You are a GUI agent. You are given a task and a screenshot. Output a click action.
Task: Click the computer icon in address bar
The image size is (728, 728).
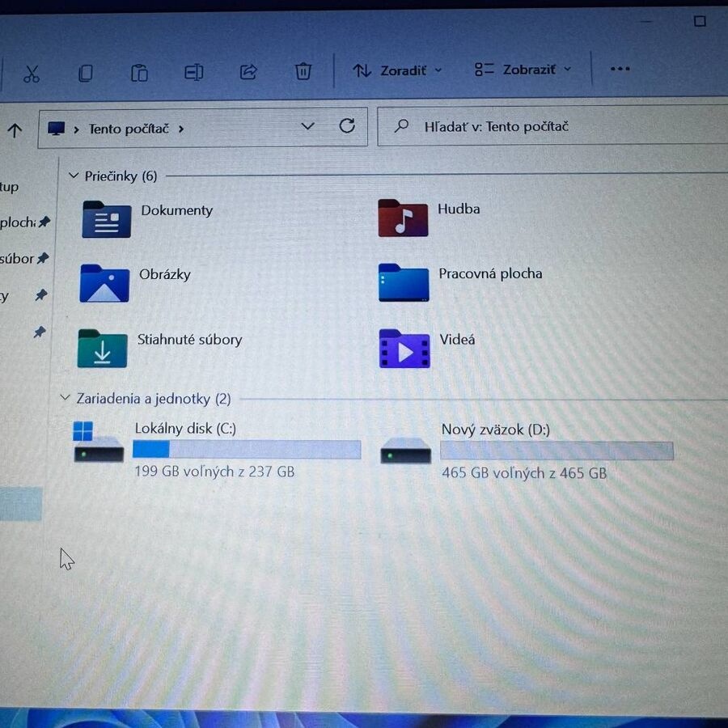(56, 129)
